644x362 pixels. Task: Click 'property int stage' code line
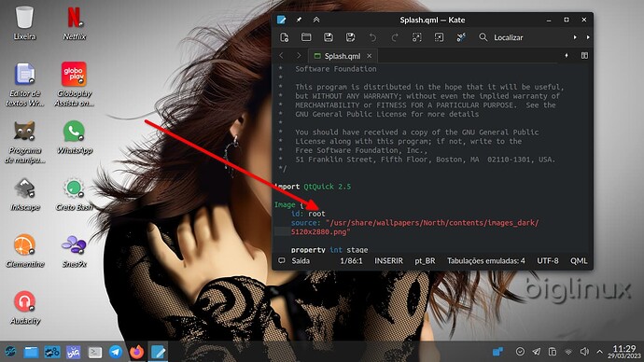(329, 249)
